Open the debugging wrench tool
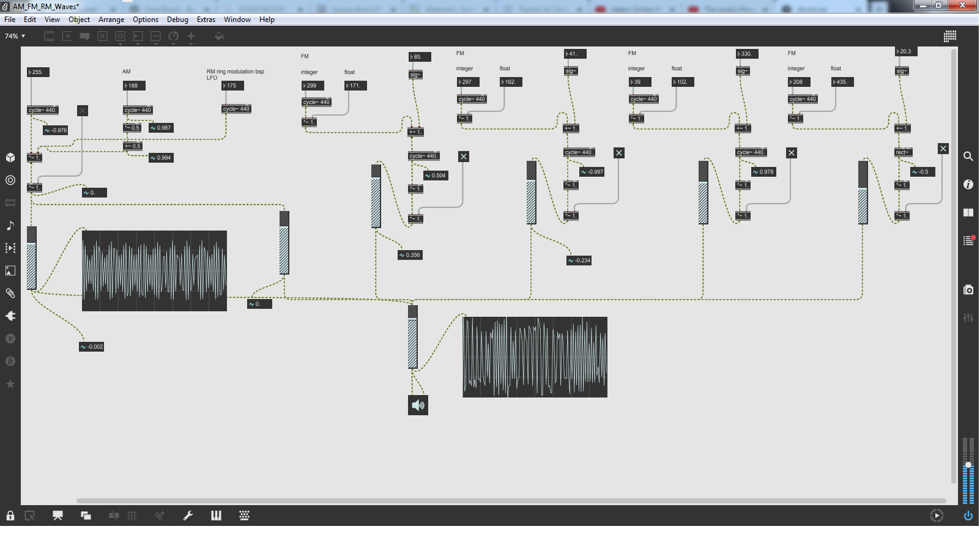The height and width of the screenshot is (551, 980). click(x=188, y=516)
